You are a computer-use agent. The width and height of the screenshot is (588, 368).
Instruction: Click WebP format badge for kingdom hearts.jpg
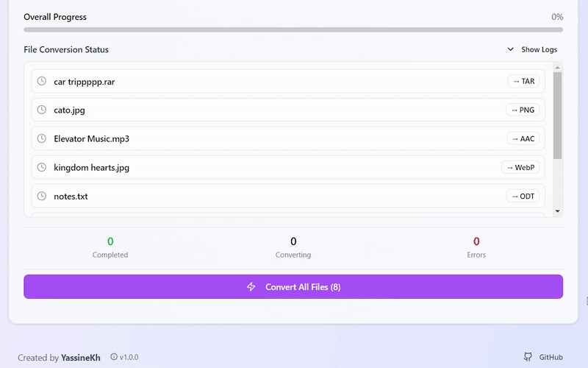pyautogui.click(x=520, y=167)
